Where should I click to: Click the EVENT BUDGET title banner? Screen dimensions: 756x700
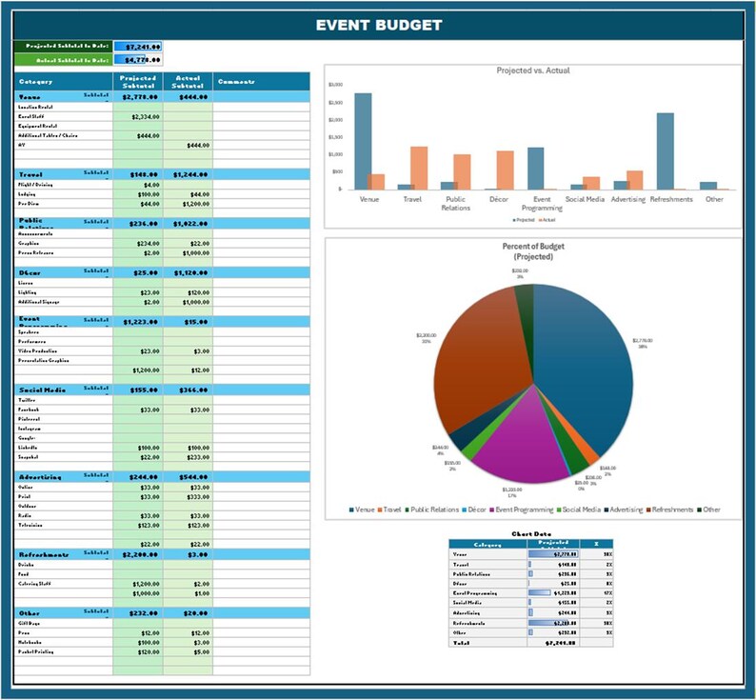tap(379, 25)
